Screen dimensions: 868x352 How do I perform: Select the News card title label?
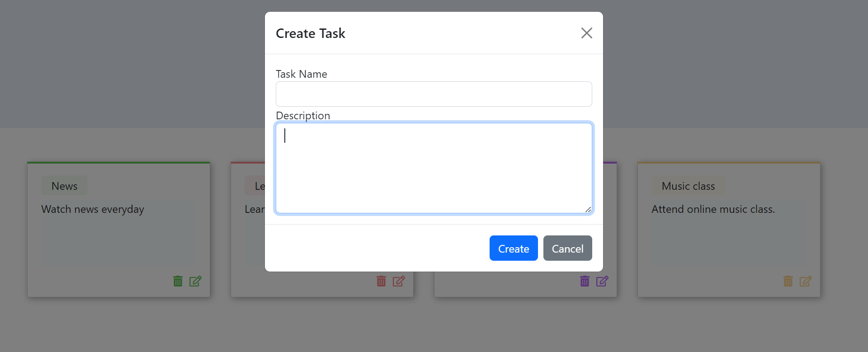(64, 186)
